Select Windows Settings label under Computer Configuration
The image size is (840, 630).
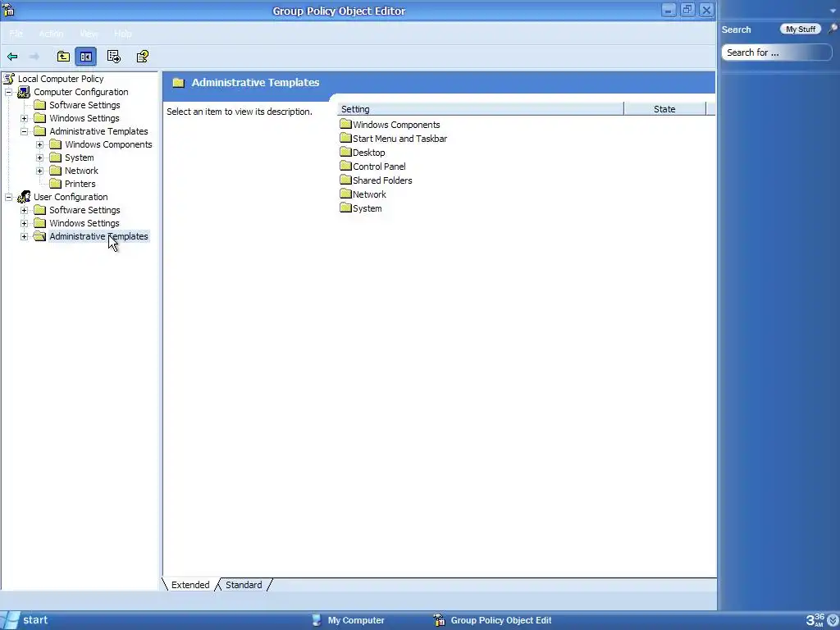[x=84, y=118]
